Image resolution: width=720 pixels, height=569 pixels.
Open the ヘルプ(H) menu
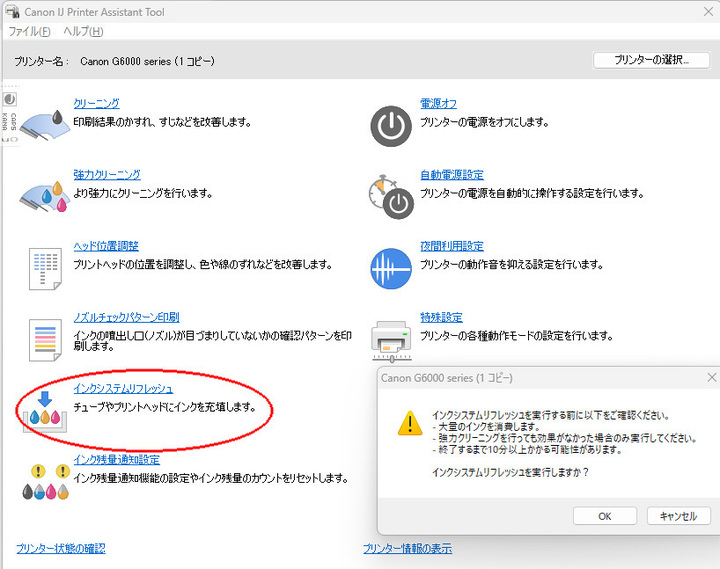(x=83, y=31)
